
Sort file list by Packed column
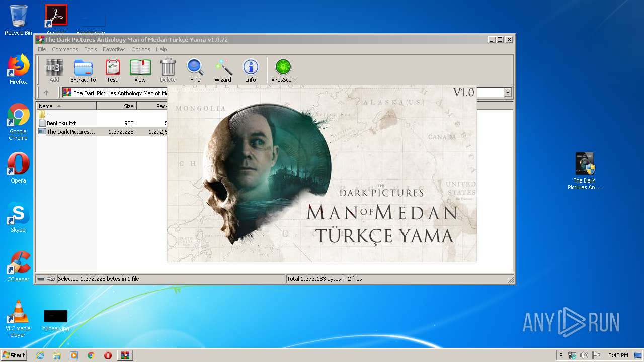click(152, 106)
